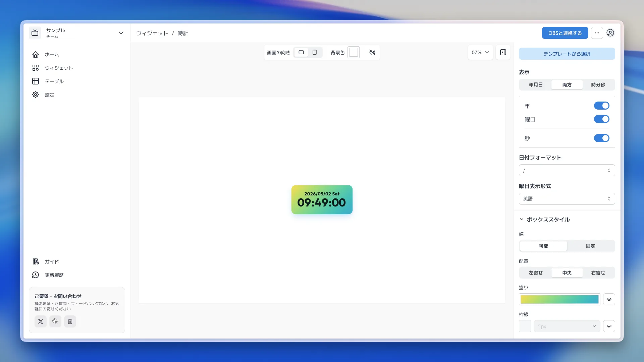Click the muted speaker icon

tap(372, 52)
